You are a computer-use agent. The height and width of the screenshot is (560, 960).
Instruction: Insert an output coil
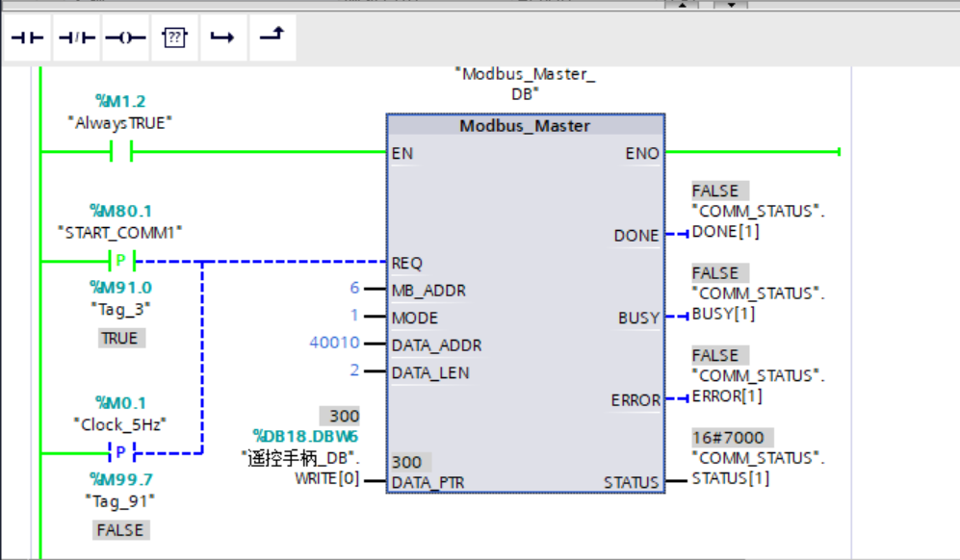125,38
